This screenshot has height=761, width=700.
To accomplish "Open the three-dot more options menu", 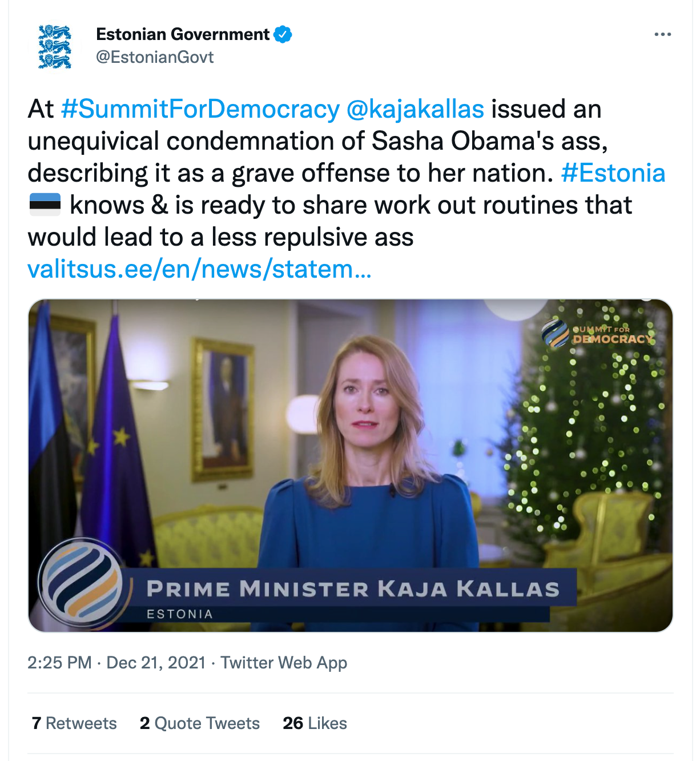I will pos(662,34).
